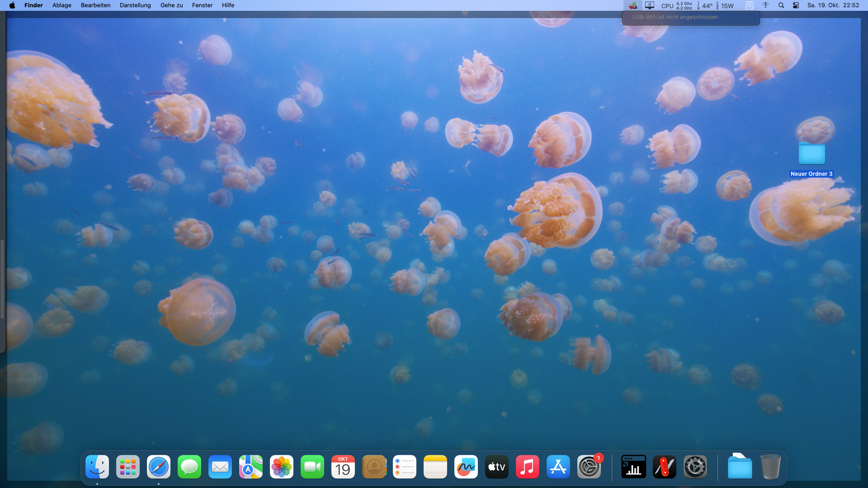Image resolution: width=868 pixels, height=488 pixels.
Task: Open Safari from the Dock
Action: coord(159,467)
